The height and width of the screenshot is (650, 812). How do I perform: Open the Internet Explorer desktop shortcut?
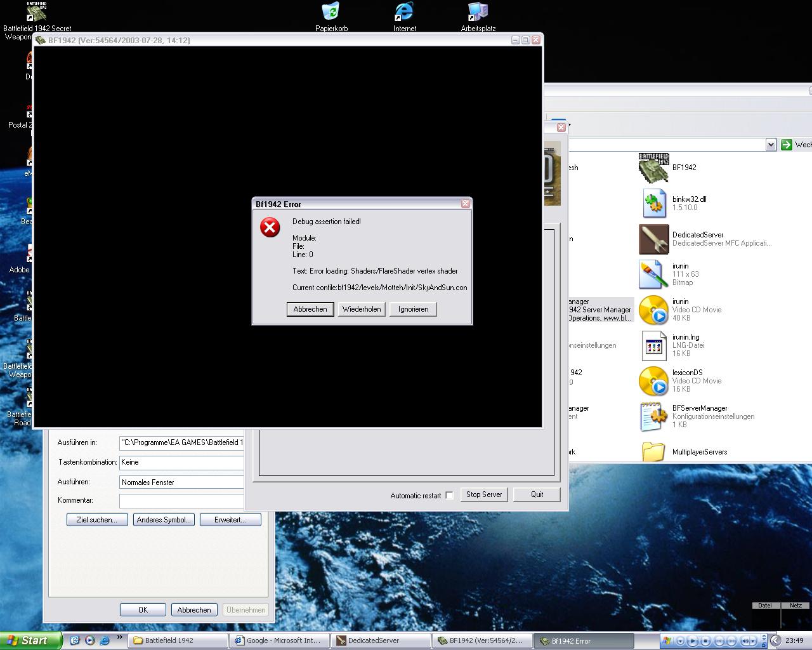tap(404, 11)
